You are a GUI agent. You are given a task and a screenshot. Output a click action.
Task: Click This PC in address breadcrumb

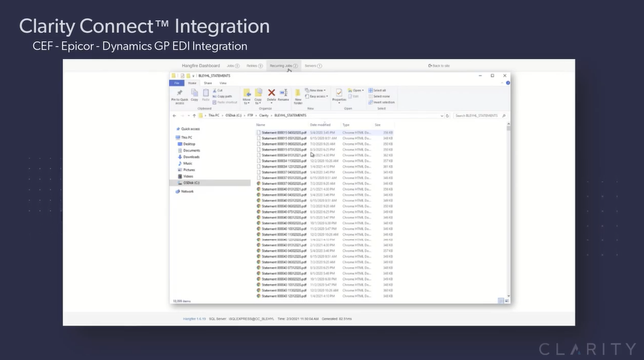pos(213,115)
